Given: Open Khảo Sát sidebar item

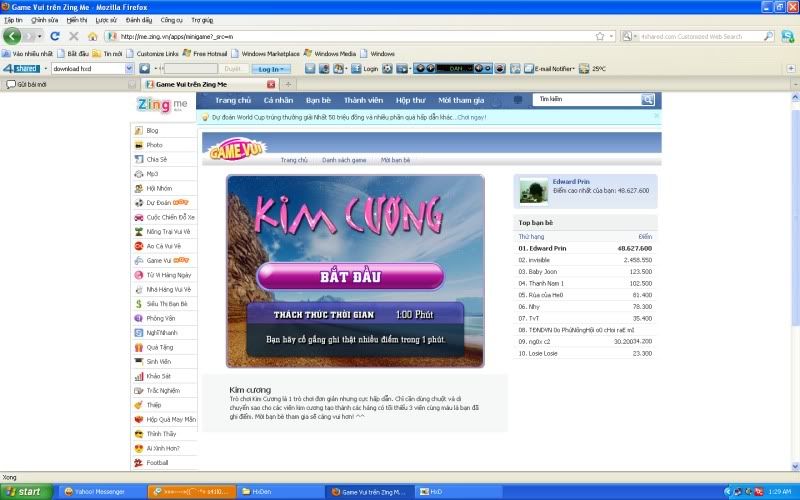Looking at the screenshot, I should click(158, 376).
